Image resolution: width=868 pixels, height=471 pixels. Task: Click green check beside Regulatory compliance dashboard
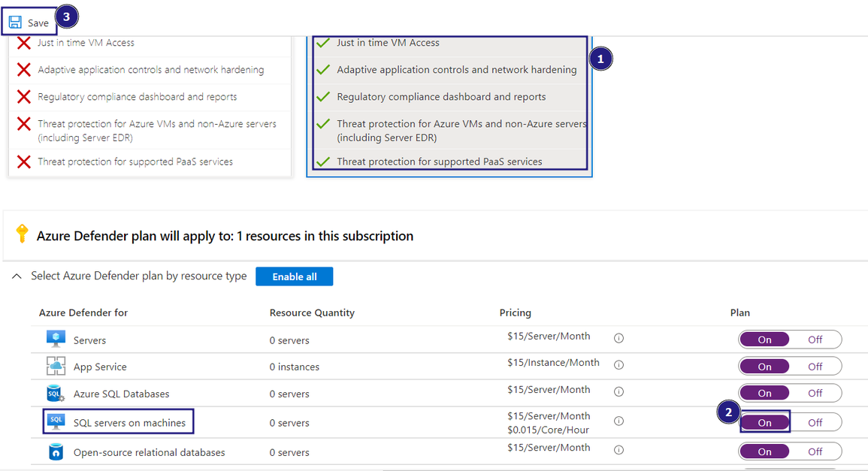tap(323, 97)
